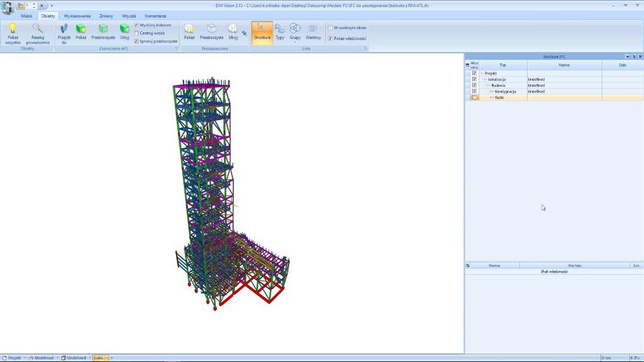
Task: Click the first Undefined breadcrumb in status bar
Action: (43, 358)
